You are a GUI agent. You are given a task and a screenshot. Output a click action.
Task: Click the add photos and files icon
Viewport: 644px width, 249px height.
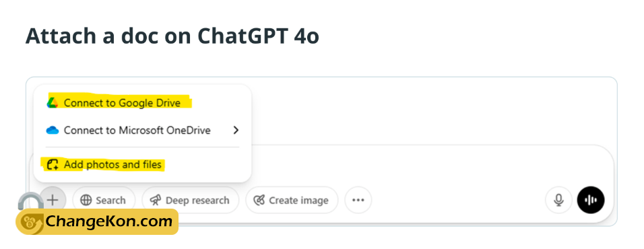point(53,165)
